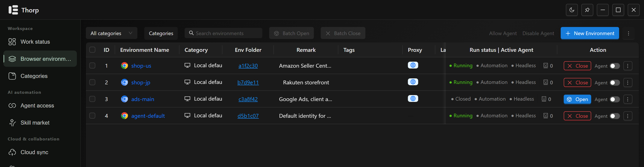This screenshot has height=167, width=644.
Task: Check the shop-jp row checkbox
Action: 92,82
